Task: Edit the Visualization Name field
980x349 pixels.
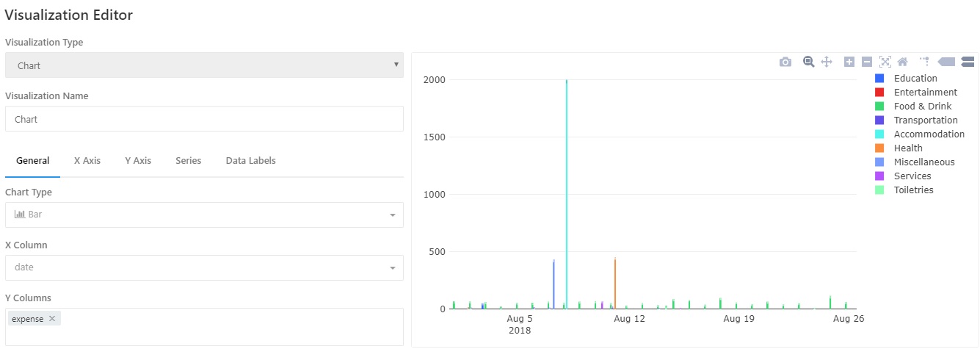Action: point(204,119)
